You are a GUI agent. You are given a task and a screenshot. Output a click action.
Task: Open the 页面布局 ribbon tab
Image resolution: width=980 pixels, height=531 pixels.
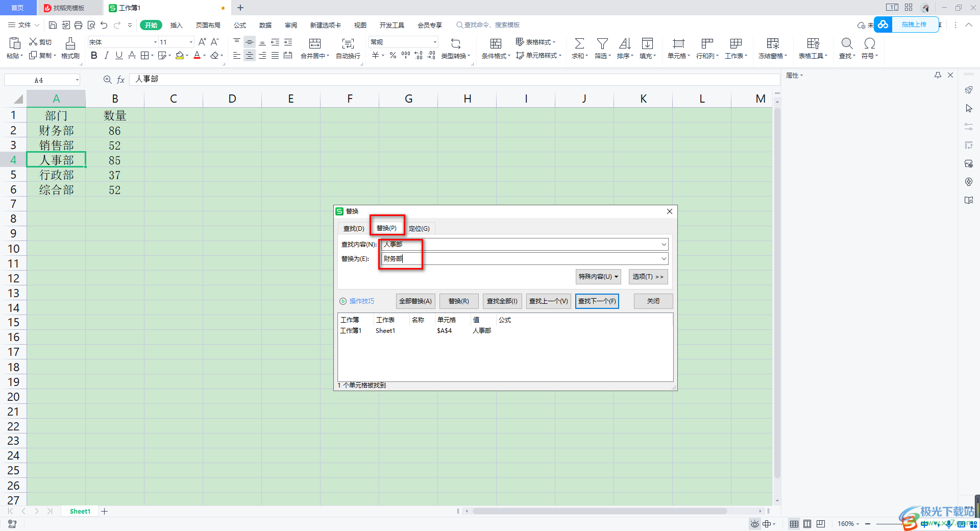(208, 25)
